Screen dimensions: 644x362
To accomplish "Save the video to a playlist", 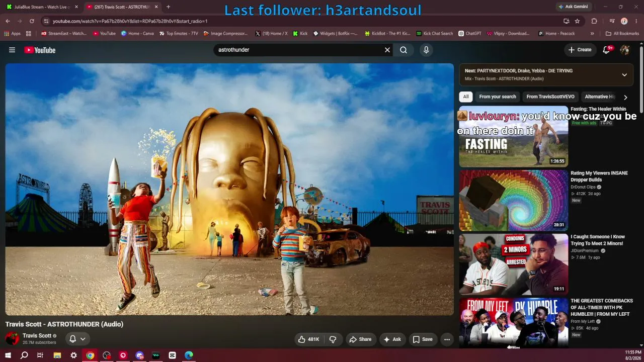I will 423,339.
